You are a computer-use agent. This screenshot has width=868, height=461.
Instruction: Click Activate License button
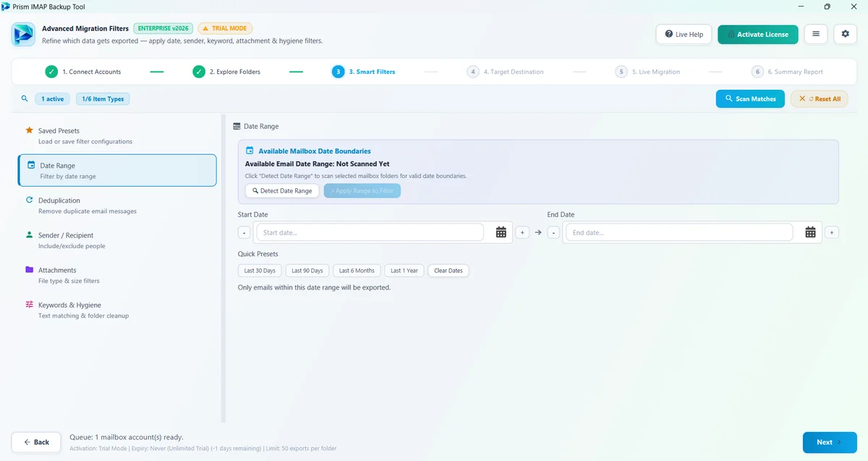click(758, 34)
